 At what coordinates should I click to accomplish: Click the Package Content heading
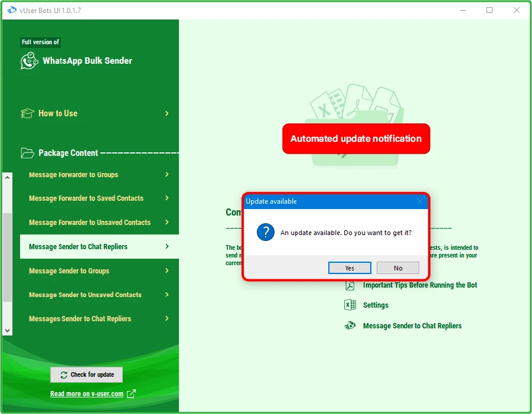click(x=68, y=153)
